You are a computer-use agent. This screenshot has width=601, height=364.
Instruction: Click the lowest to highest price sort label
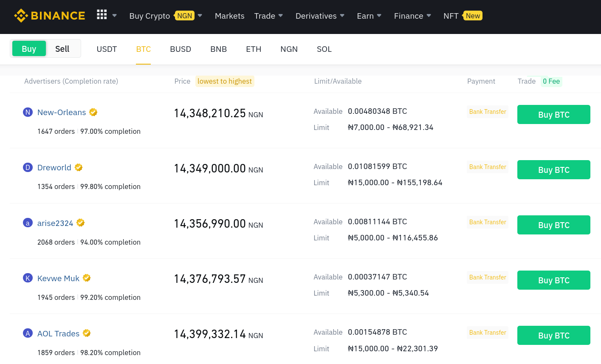coord(225,81)
